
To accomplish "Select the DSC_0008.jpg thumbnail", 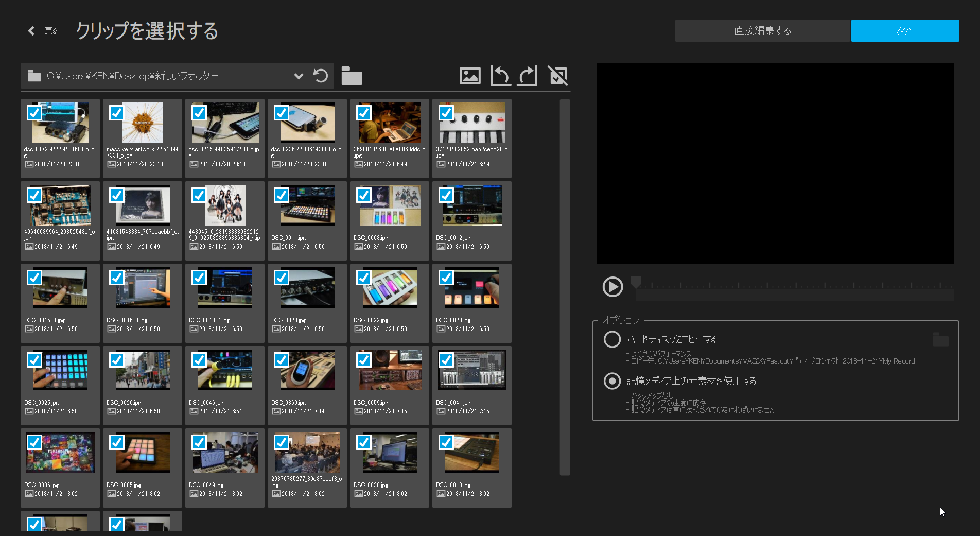I will coord(390,205).
